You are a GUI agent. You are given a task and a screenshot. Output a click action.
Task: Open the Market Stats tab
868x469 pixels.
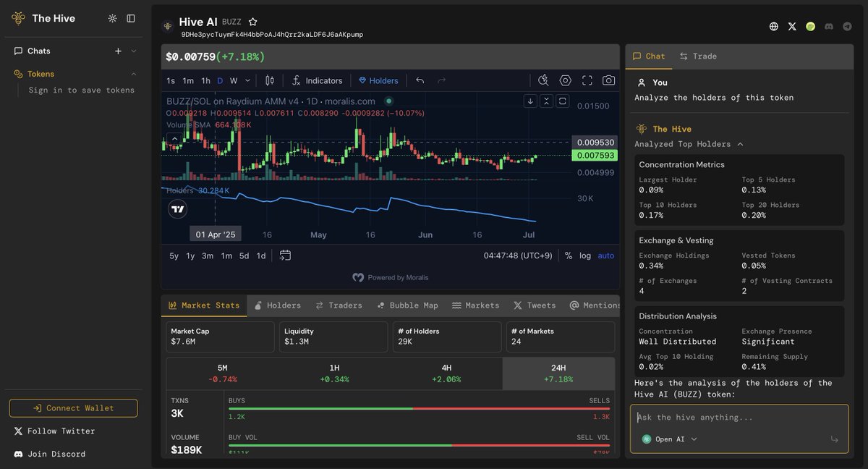pyautogui.click(x=204, y=305)
